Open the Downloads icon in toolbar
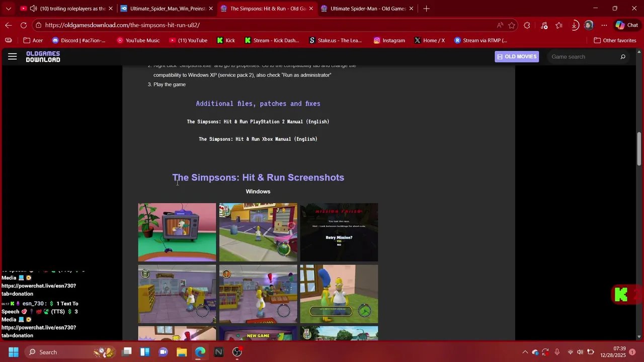 pos(575,25)
